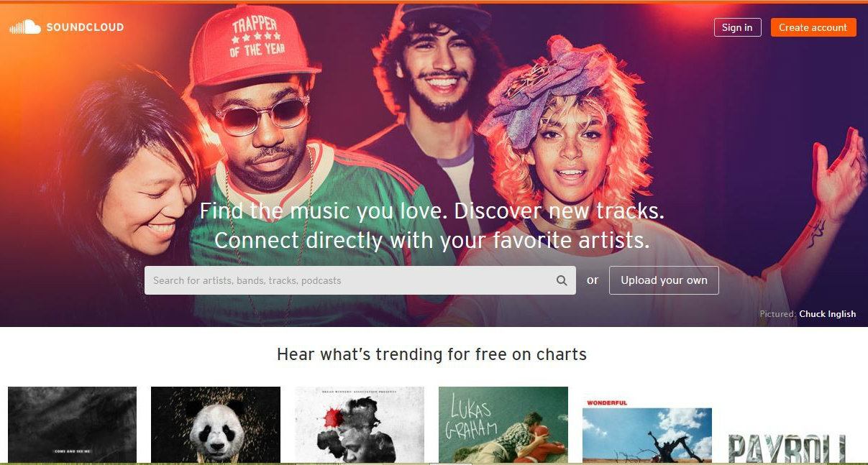Click the magnifying glass search icon

pos(562,280)
